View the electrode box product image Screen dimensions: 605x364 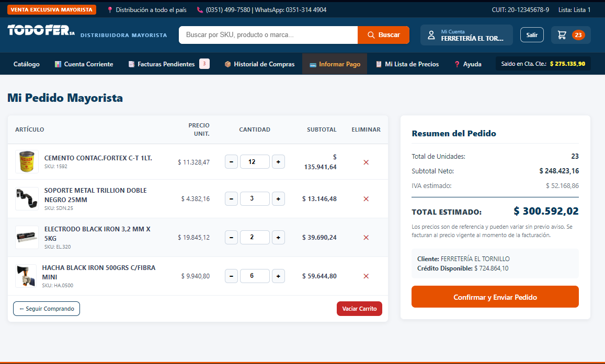coord(27,237)
